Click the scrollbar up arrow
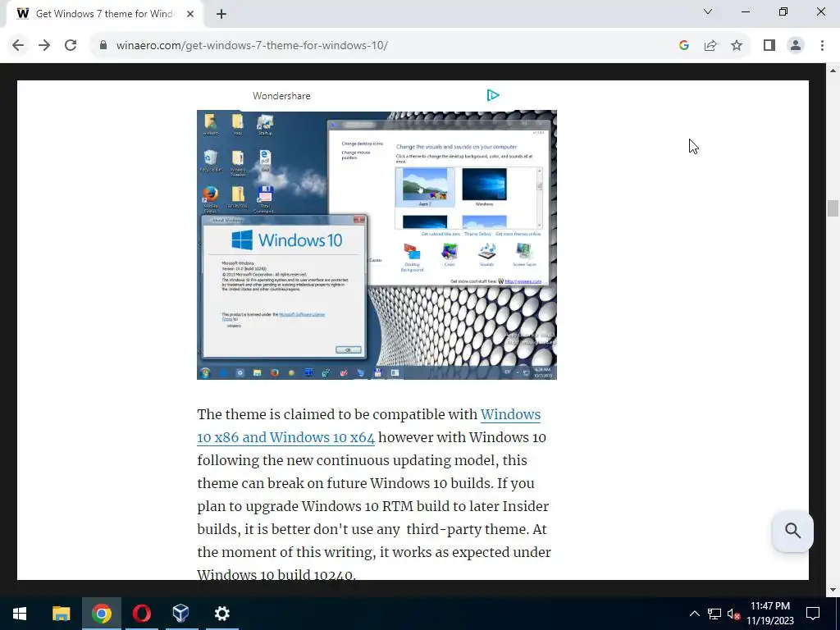This screenshot has width=840, height=630. 833,71
